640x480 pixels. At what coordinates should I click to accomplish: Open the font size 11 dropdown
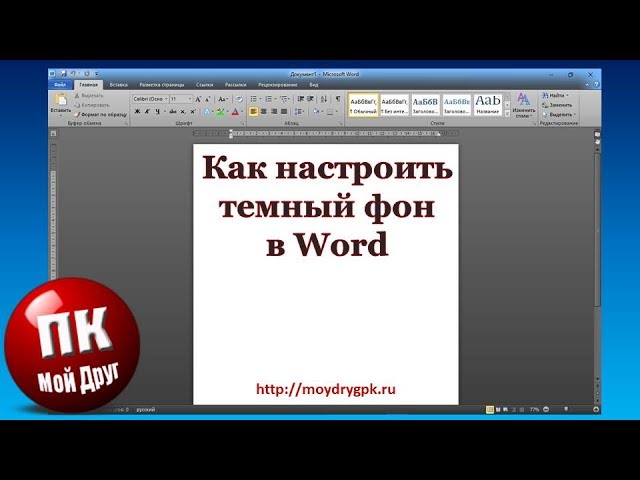tap(190, 99)
